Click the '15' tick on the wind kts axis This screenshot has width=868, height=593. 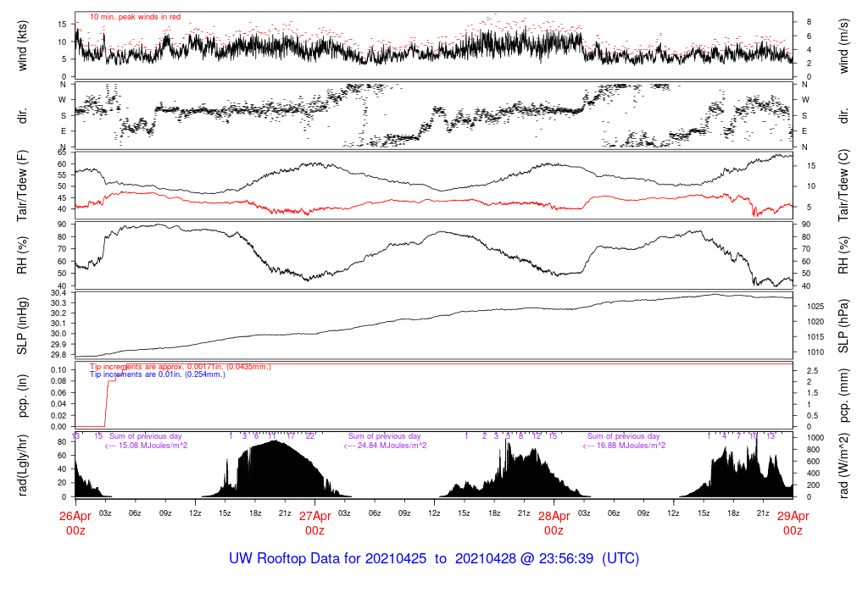click(x=61, y=24)
